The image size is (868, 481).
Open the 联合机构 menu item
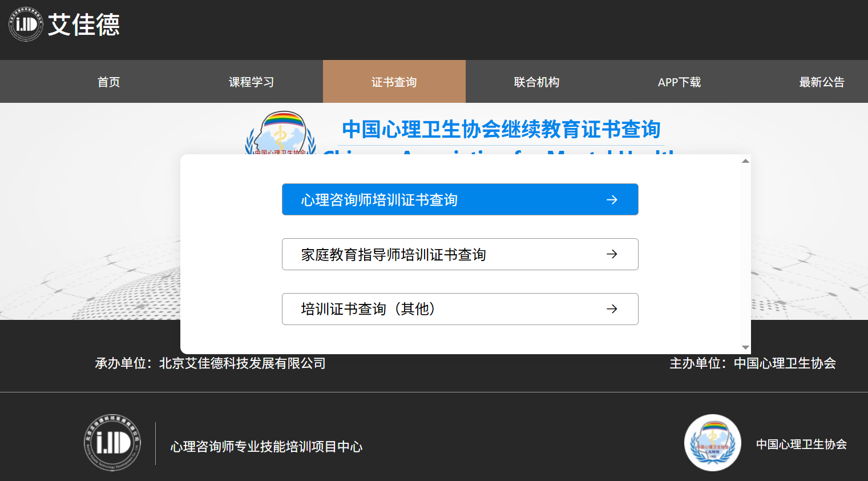(536, 82)
